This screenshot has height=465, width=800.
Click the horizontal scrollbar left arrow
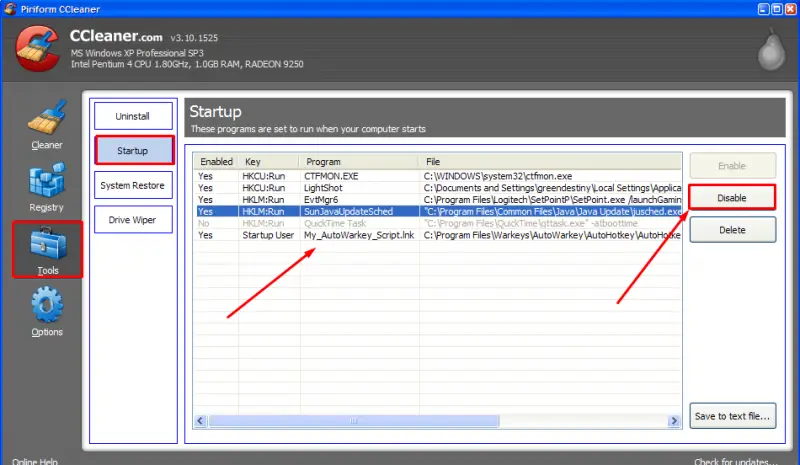tap(200, 421)
